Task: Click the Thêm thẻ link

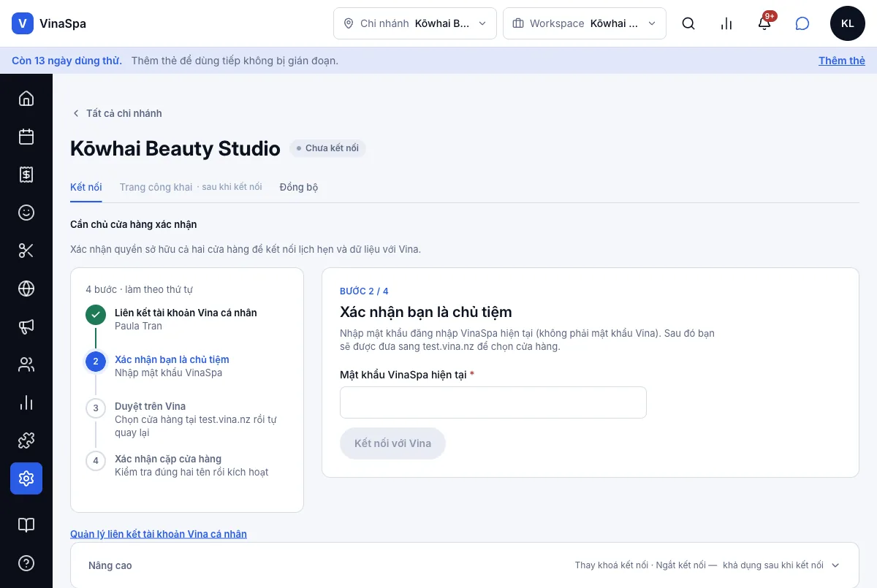Action: click(842, 61)
